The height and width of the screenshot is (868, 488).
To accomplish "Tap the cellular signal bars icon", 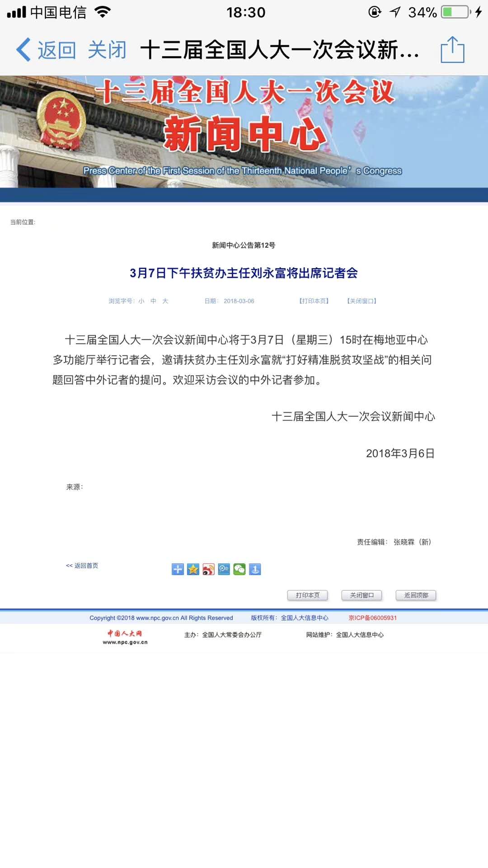I will [x=17, y=12].
